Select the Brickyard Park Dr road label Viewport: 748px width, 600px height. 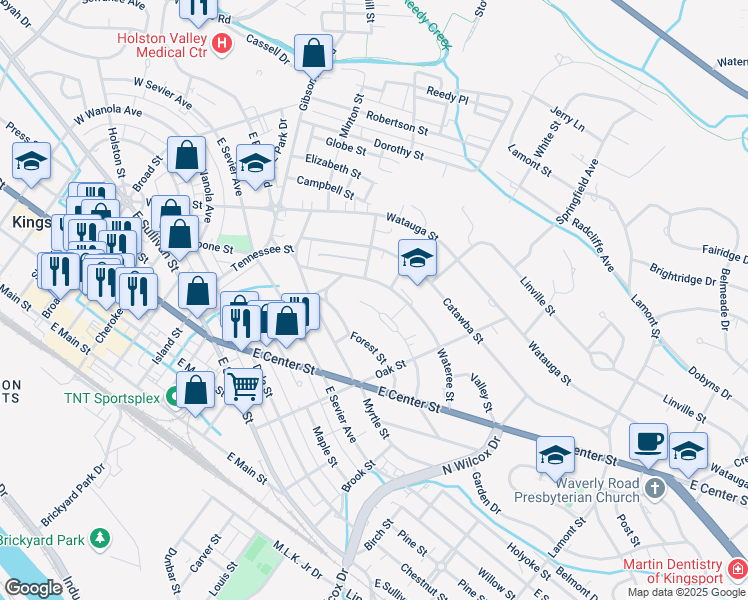[x=73, y=495]
